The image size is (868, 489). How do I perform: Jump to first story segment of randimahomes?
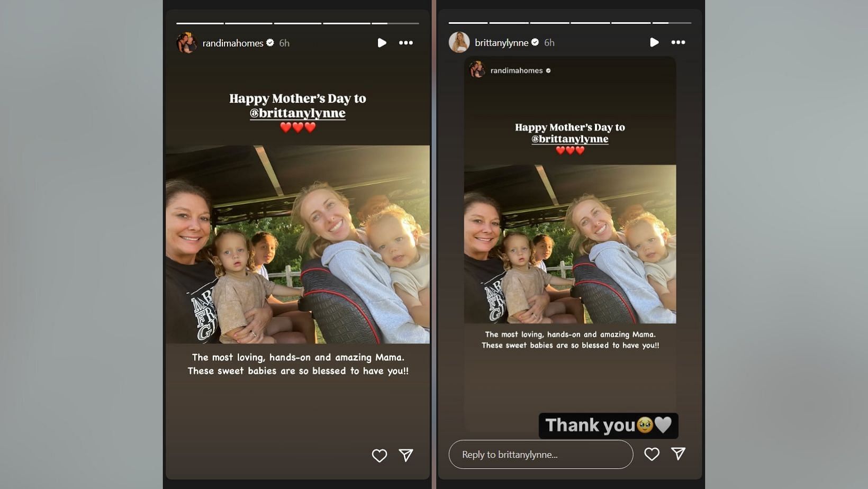200,23
